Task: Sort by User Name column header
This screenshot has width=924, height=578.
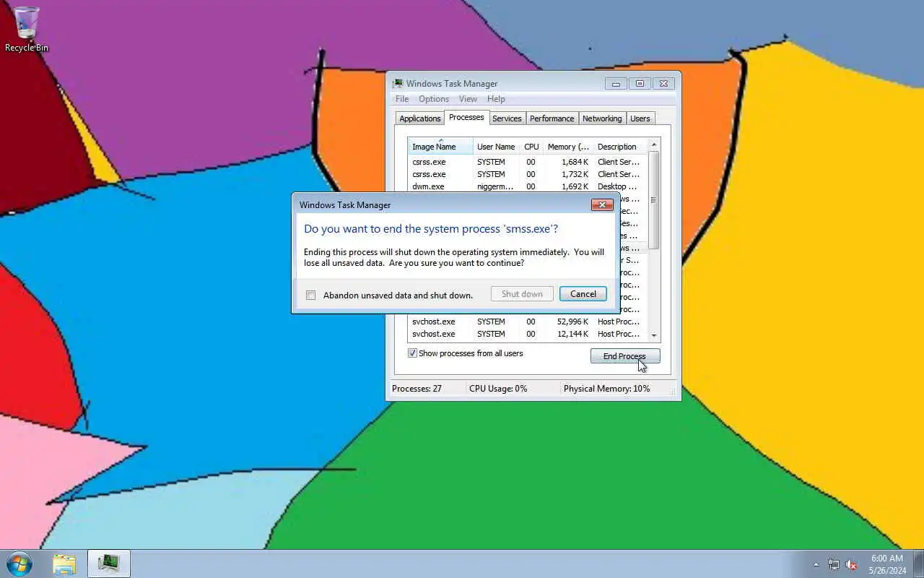Action: [497, 147]
